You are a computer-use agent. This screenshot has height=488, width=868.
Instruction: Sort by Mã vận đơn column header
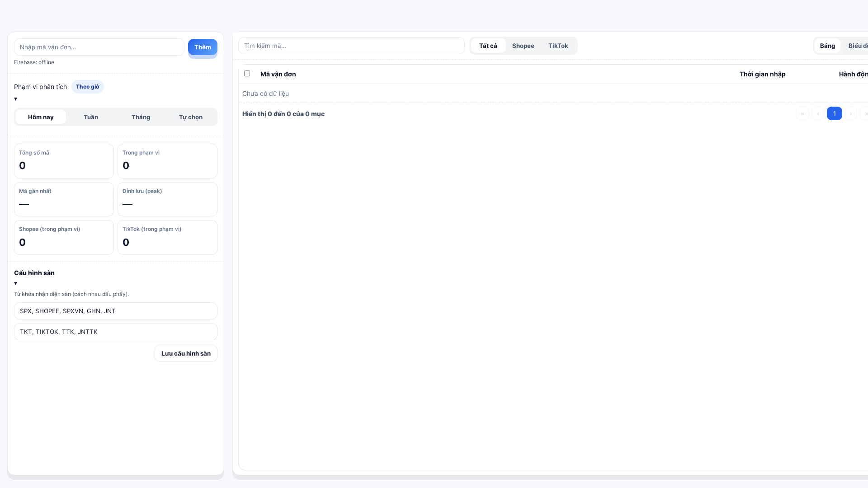click(278, 74)
